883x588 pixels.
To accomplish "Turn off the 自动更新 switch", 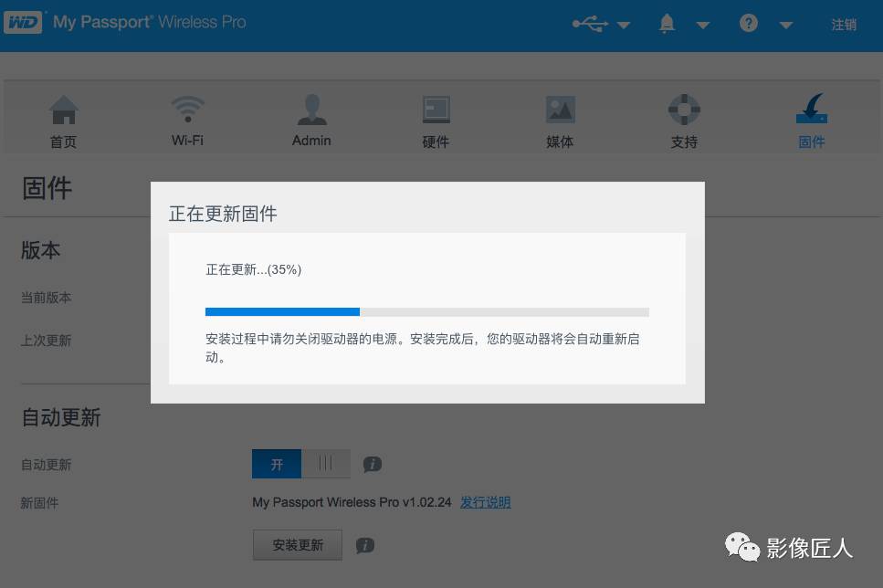I will [x=326, y=464].
